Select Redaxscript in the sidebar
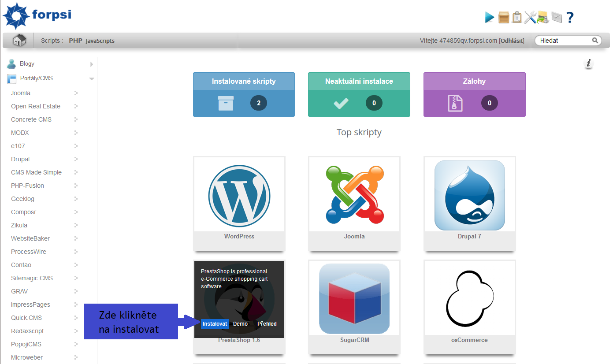This screenshot has height=364, width=613. pyautogui.click(x=27, y=331)
